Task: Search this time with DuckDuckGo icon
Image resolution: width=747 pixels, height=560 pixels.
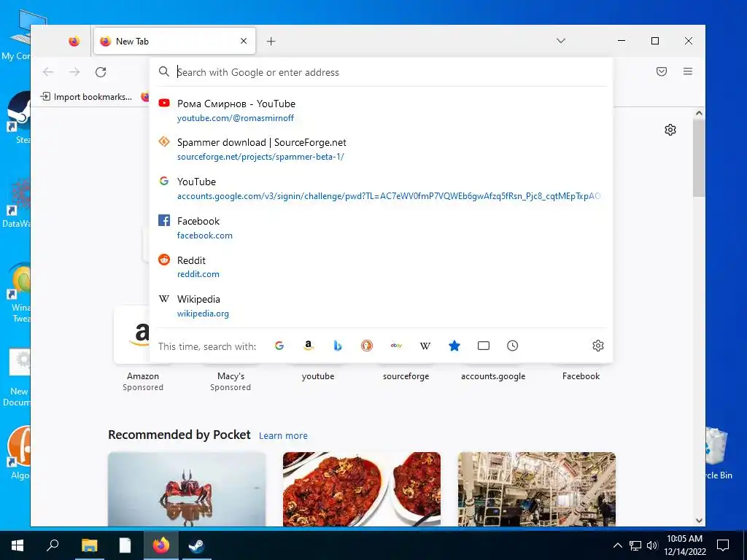Action: (x=367, y=346)
